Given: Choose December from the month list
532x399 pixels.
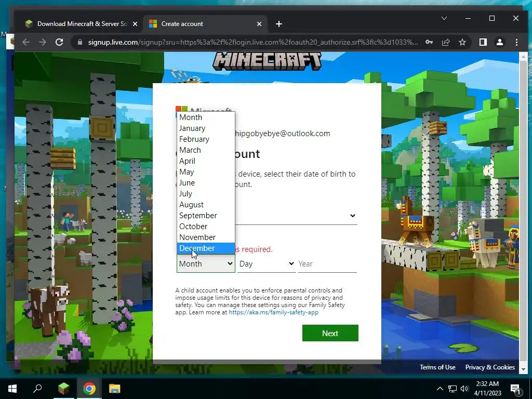Looking at the screenshot, I should click(206, 248).
